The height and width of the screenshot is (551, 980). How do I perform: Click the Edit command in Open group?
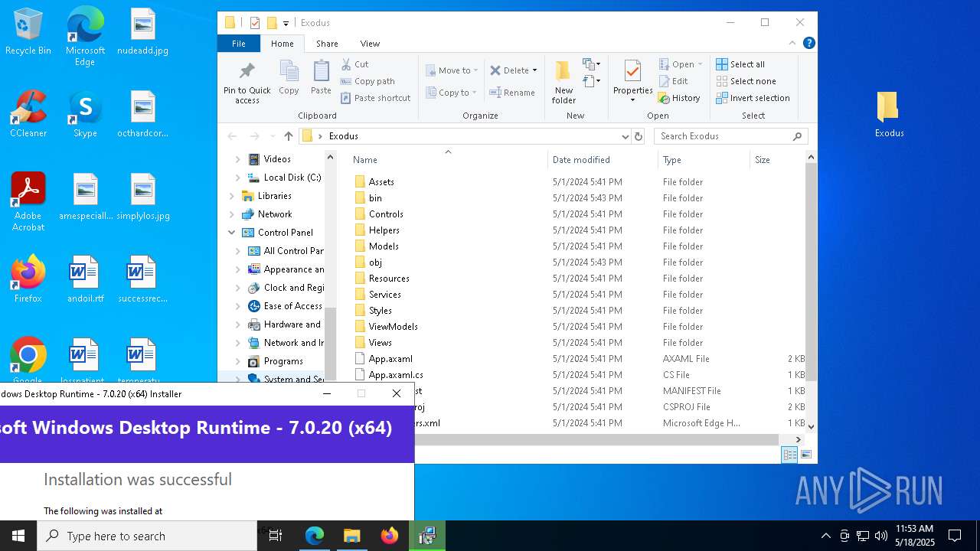(x=674, y=81)
